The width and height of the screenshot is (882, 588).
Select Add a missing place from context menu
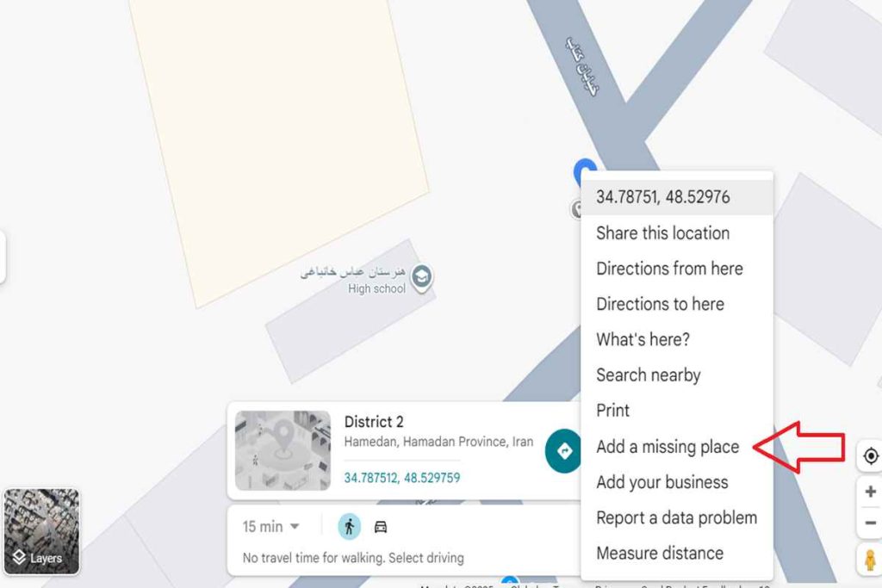click(668, 447)
